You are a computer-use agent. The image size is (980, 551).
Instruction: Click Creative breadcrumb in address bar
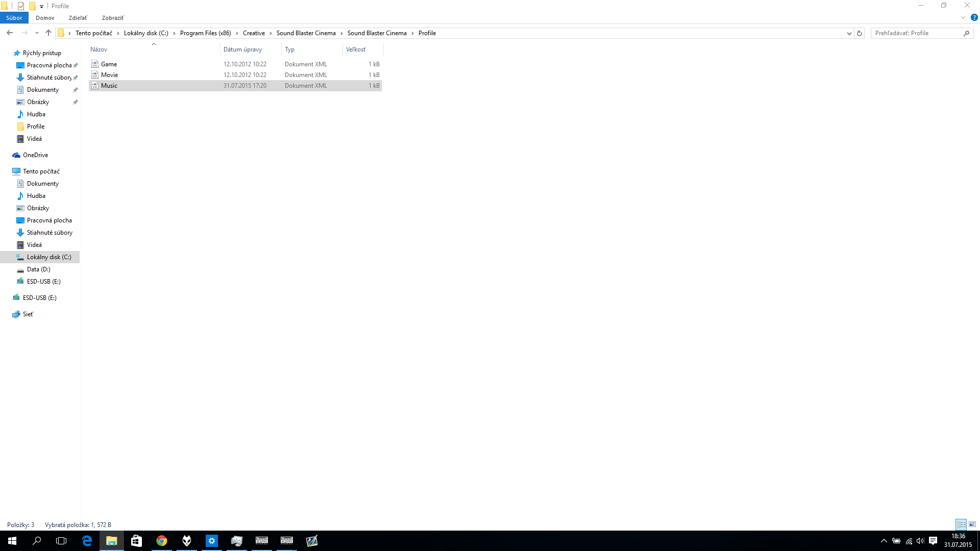[x=254, y=33]
